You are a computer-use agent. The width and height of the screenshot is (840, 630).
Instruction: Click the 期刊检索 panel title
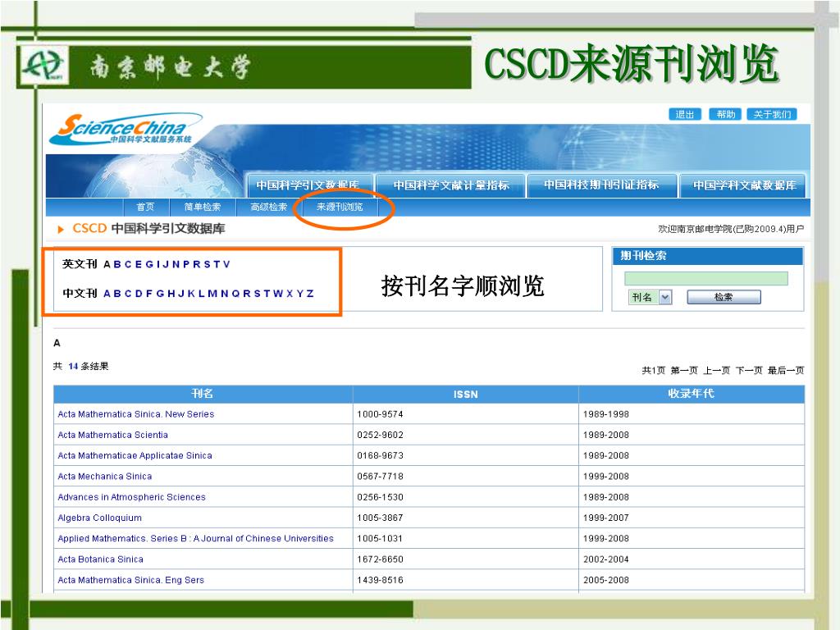[643, 256]
